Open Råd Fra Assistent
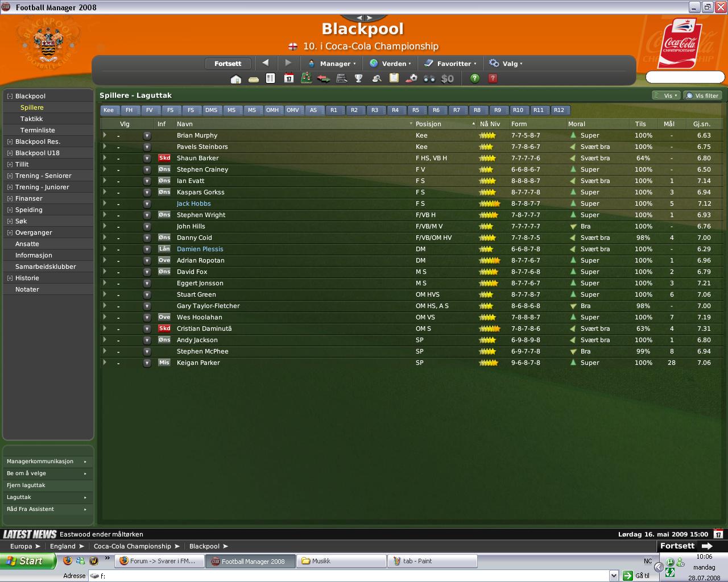Viewport: 728px width, 582px height. pos(48,509)
